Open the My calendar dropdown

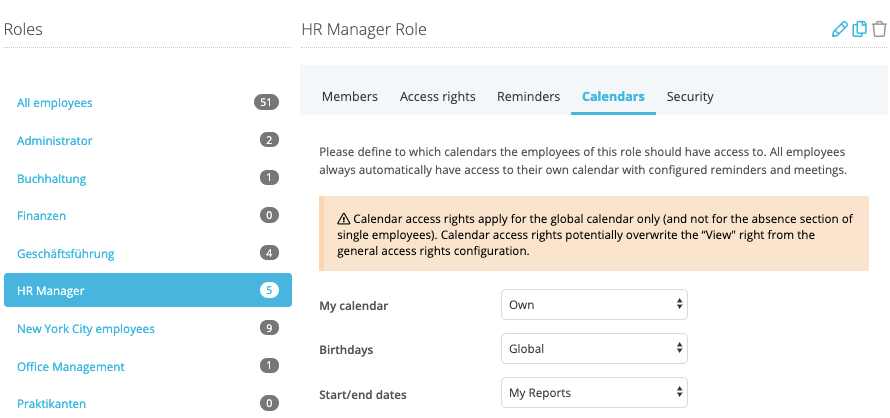(x=594, y=305)
